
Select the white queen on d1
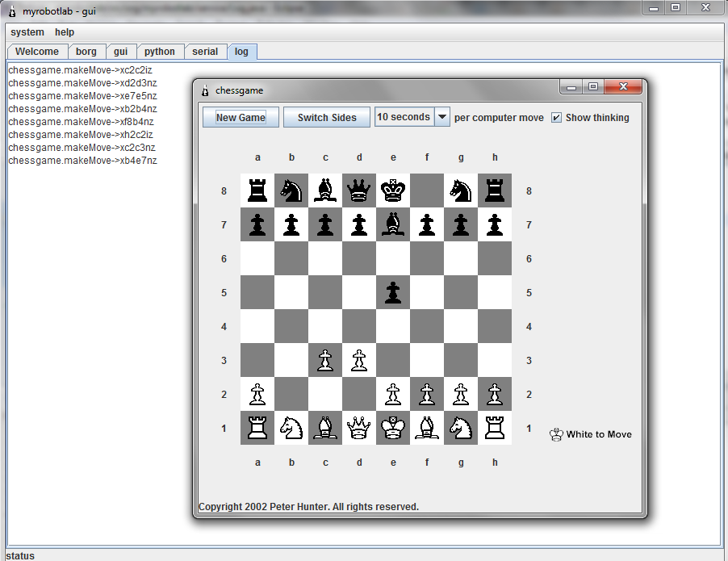click(359, 428)
